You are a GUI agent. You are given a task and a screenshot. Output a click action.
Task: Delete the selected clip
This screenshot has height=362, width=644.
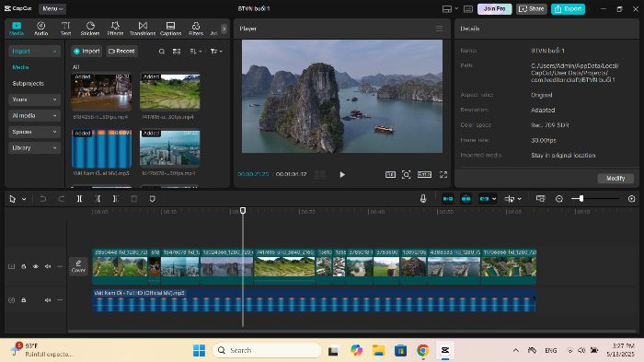point(134,199)
